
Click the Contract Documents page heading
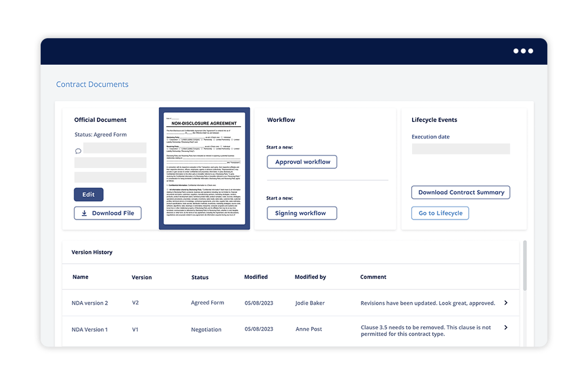92,84
